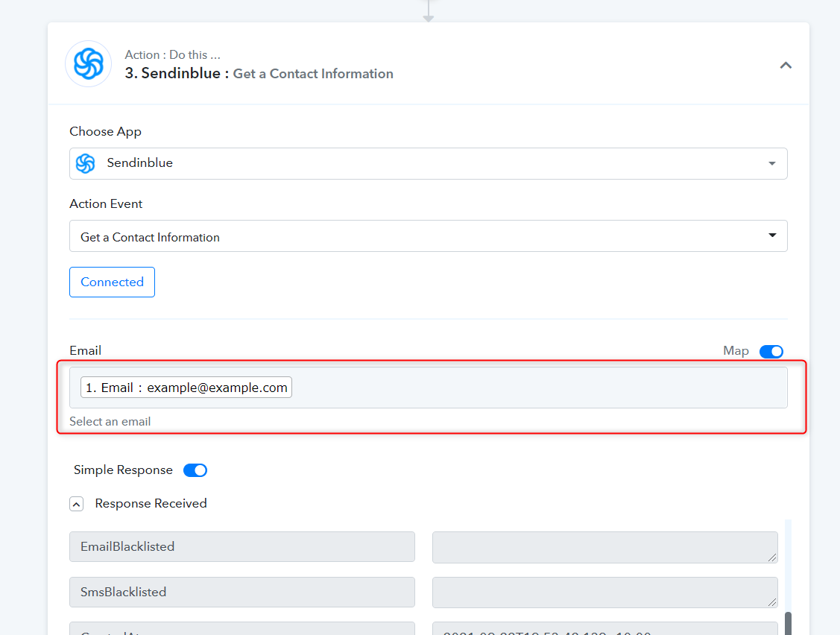Click the Response Received label
The image size is (840, 635).
click(x=151, y=504)
